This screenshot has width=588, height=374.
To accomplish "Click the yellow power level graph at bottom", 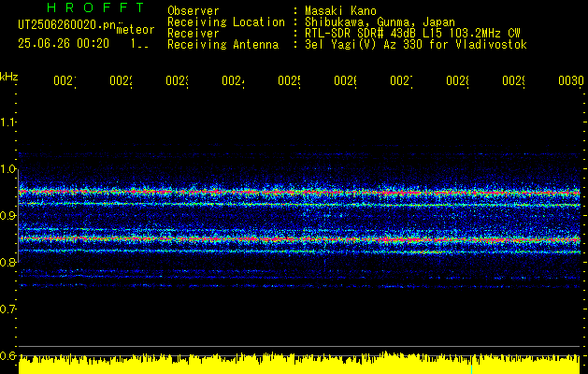I will point(299,363).
